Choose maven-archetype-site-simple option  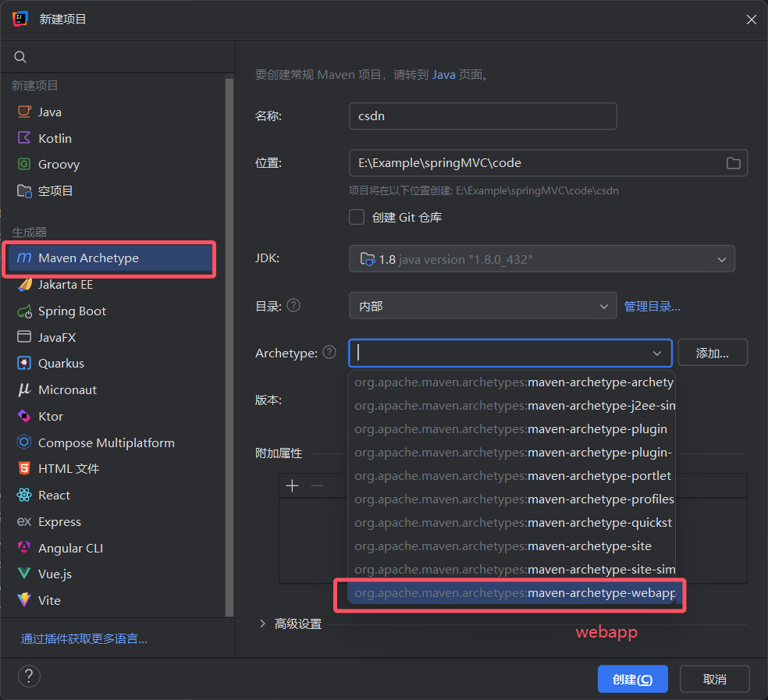(x=511, y=570)
